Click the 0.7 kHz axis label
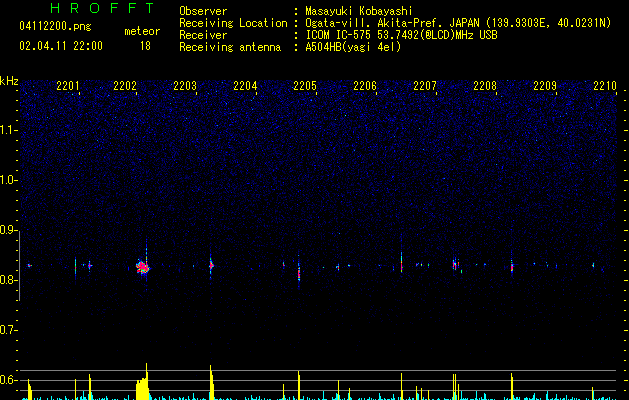Image resolution: width=629 pixels, height=400 pixels. [8, 330]
